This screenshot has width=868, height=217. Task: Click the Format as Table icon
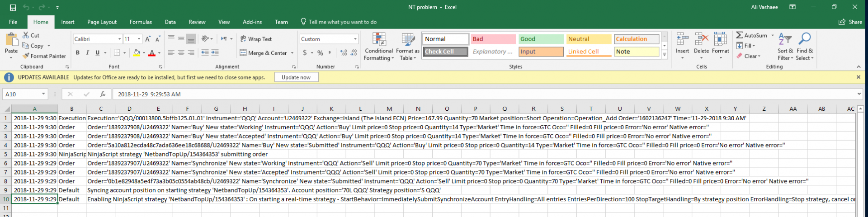pyautogui.click(x=408, y=46)
